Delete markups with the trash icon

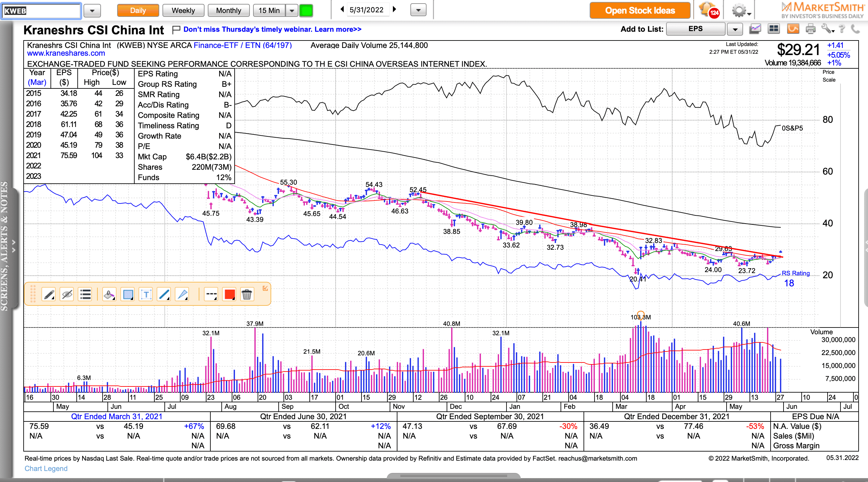(247, 294)
